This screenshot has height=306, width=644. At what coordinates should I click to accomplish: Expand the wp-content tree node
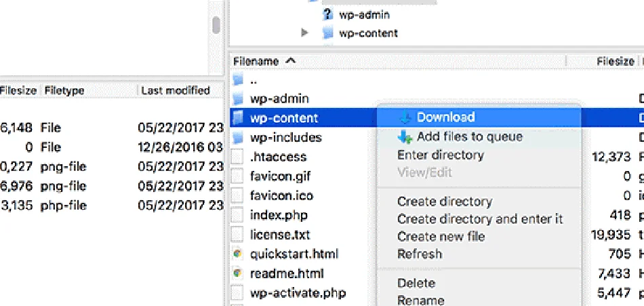pyautogui.click(x=305, y=33)
